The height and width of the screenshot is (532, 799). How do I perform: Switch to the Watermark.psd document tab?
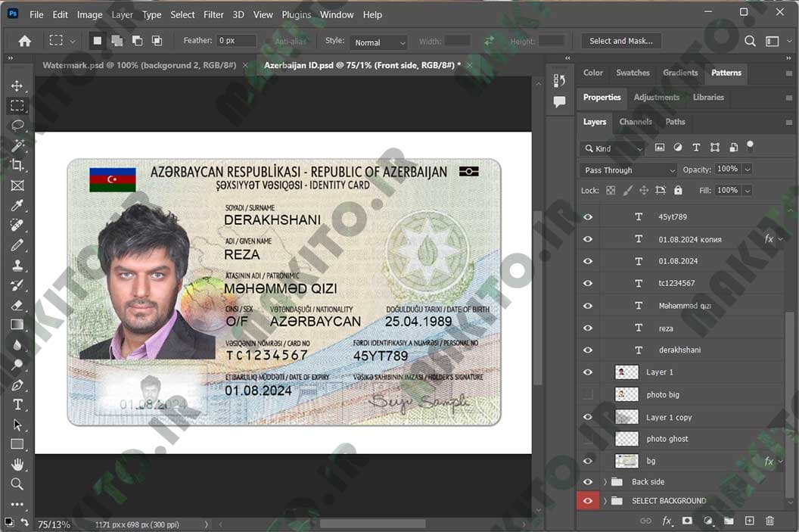[x=139, y=65]
